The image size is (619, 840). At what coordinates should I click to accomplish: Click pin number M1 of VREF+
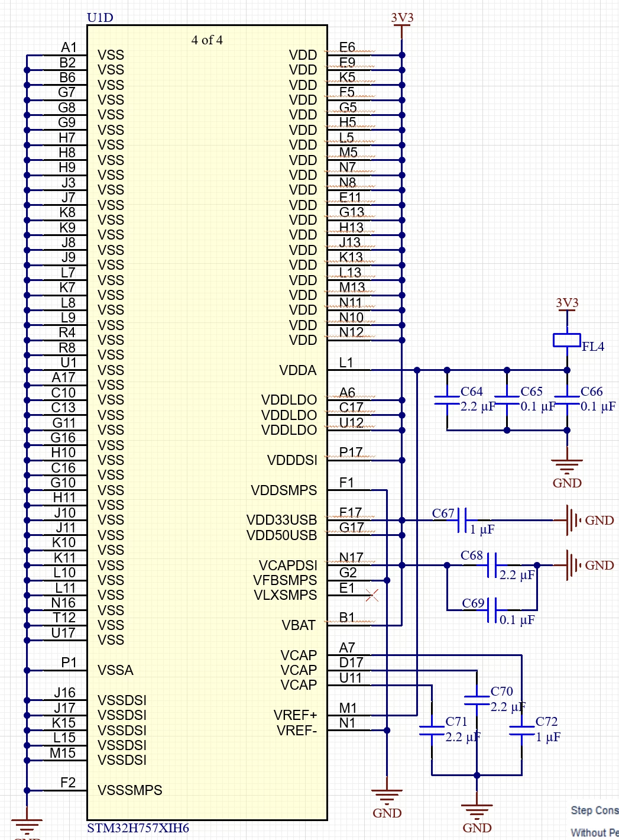pos(348,708)
